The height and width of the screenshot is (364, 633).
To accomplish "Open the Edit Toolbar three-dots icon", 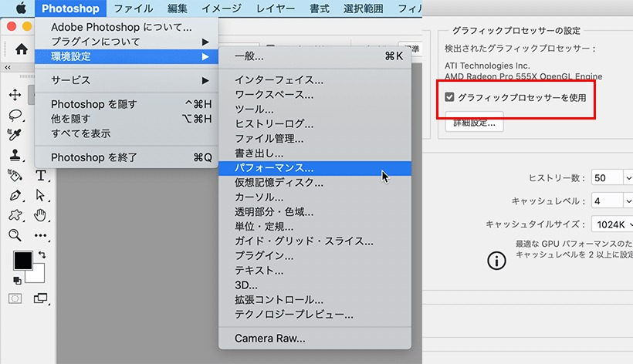I will tap(40, 235).
